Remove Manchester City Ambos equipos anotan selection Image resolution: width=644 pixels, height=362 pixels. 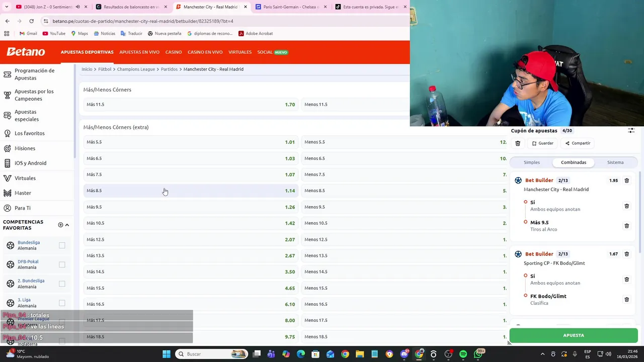click(x=626, y=206)
